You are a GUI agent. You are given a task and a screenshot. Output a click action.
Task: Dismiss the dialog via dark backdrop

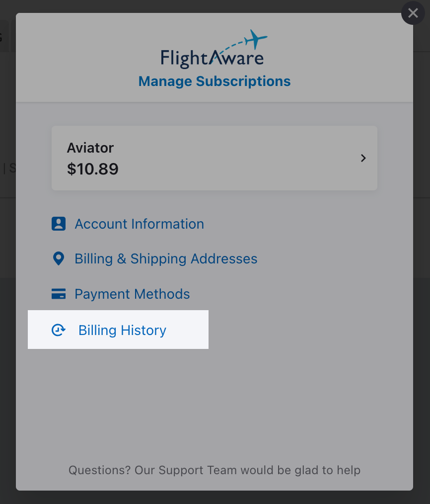8,386
